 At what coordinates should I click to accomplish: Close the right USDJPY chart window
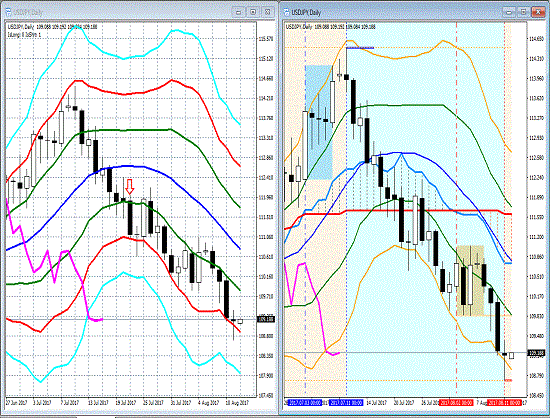coord(538,12)
